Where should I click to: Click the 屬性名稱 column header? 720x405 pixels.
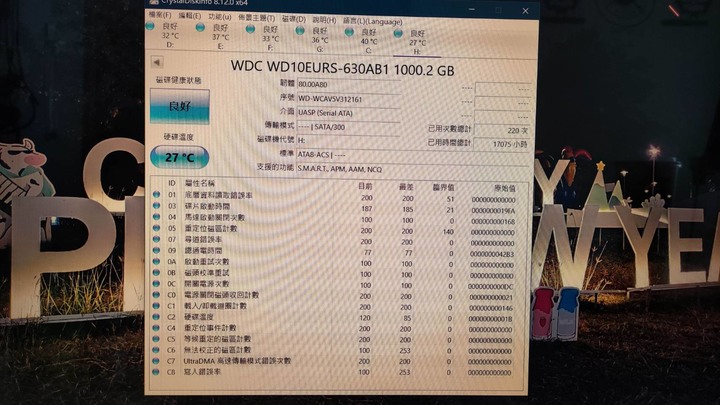199,183
